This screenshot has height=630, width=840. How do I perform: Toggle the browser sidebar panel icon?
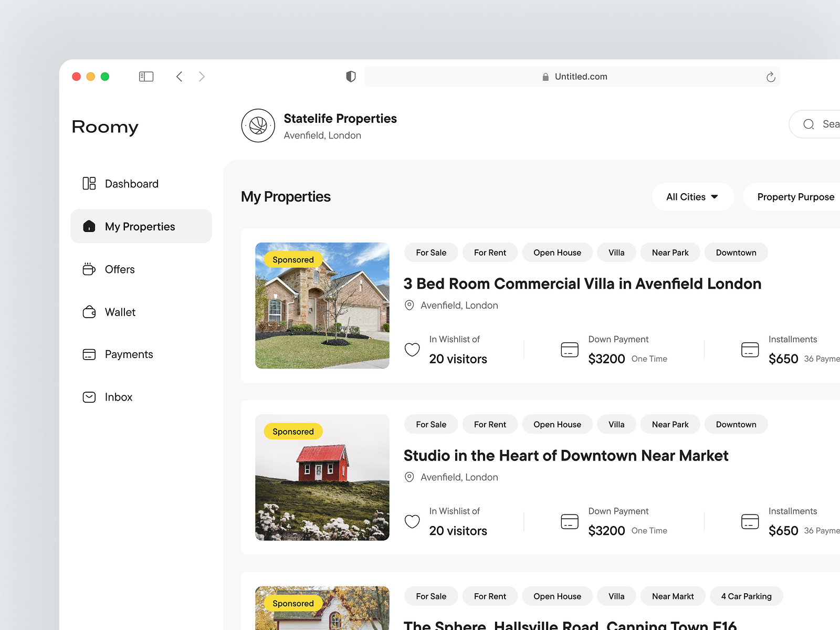point(146,76)
